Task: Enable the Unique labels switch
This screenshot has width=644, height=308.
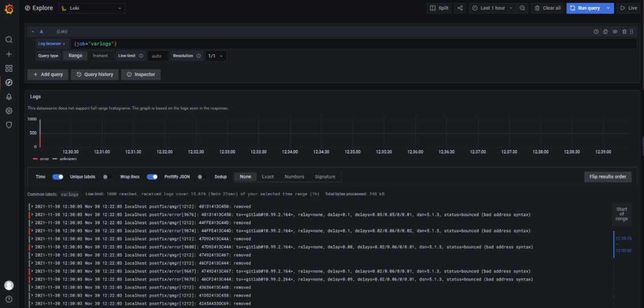Action: click(108, 177)
